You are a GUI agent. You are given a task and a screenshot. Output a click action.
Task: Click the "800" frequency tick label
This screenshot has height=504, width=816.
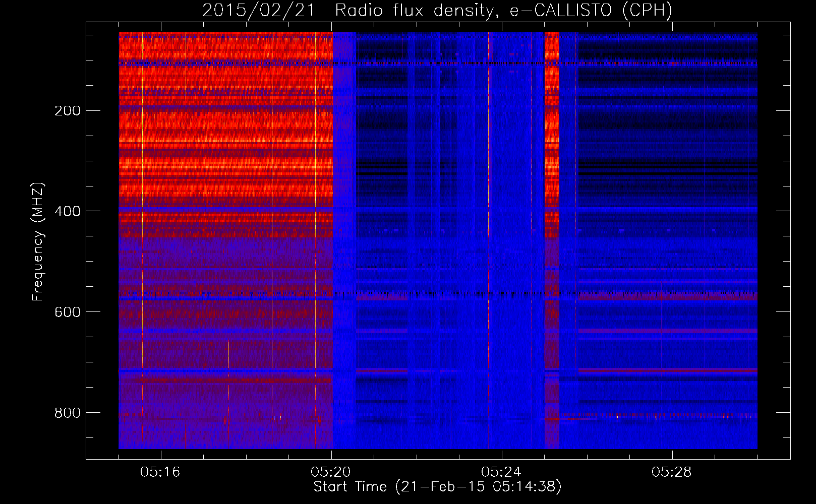click(x=67, y=413)
